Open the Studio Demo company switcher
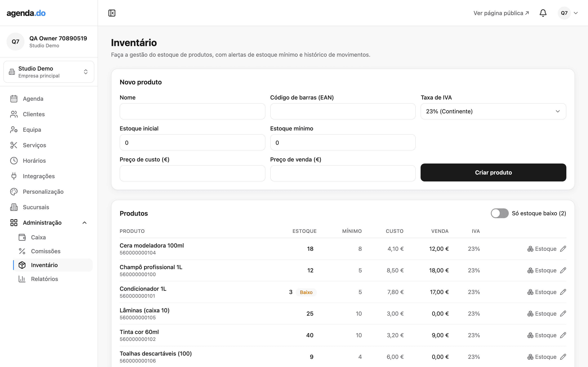 49,72
